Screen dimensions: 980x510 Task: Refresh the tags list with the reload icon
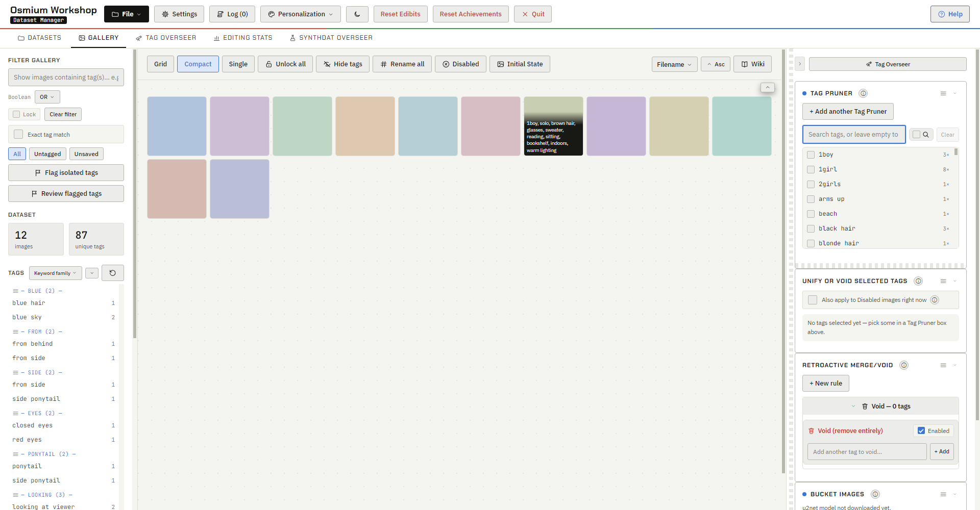pyautogui.click(x=113, y=273)
